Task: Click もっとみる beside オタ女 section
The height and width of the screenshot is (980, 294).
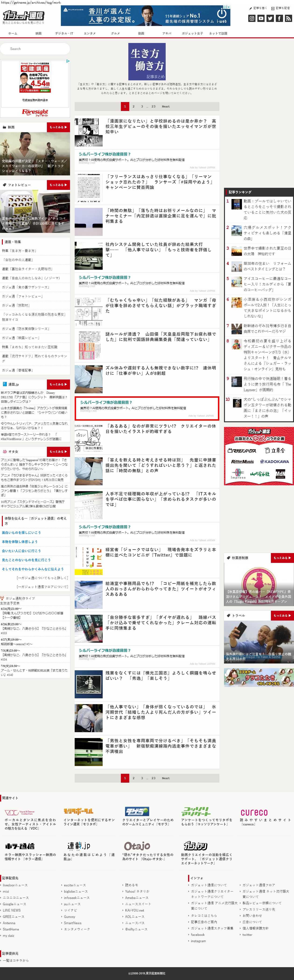Action: tap(59, 451)
